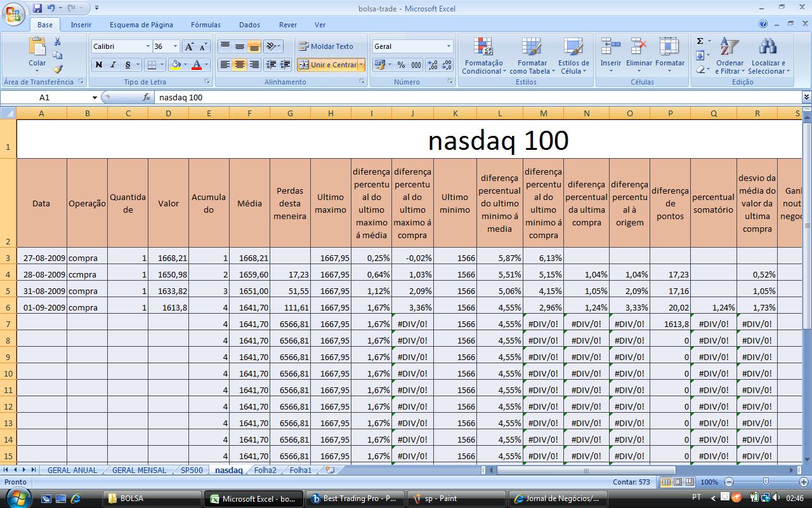
Task: Apply percent style format
Action: click(x=401, y=65)
